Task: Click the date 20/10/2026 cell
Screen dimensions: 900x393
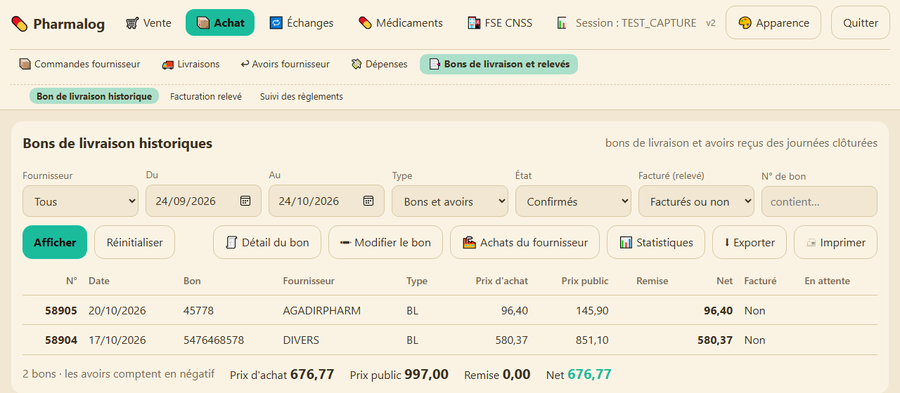Action: pos(117,311)
